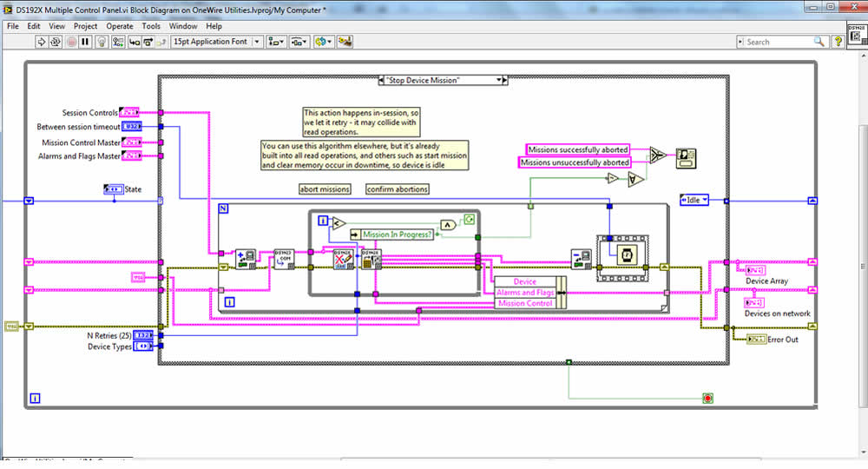Select the Between session timeout terminal
868x469 pixels.
[x=132, y=127]
